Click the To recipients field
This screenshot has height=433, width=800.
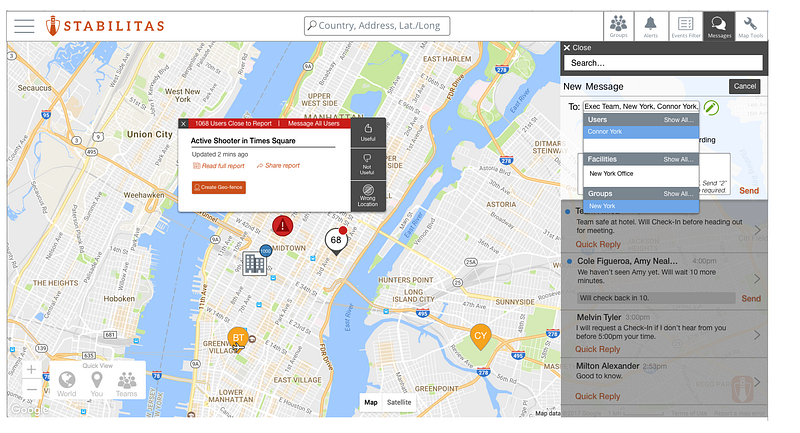pos(641,106)
